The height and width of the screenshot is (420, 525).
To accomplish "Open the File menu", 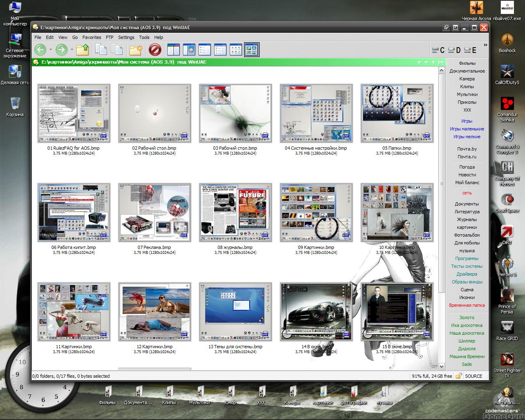I will pos(38,37).
